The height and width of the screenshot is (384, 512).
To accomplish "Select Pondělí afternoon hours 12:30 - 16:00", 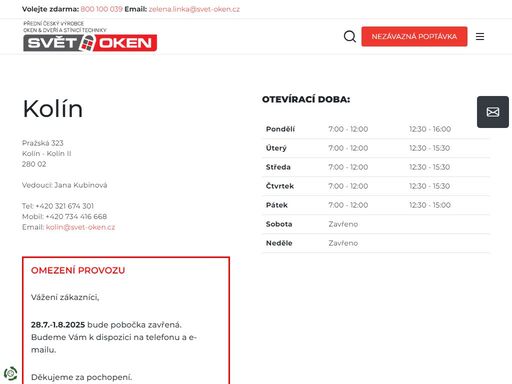I will [x=430, y=129].
